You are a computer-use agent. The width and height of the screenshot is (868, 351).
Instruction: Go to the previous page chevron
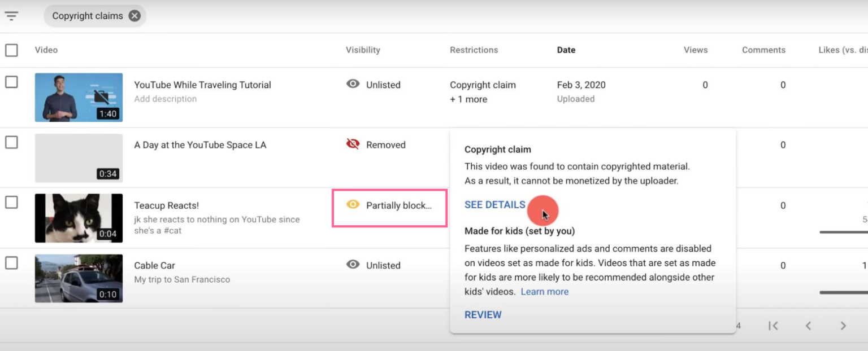pyautogui.click(x=808, y=326)
